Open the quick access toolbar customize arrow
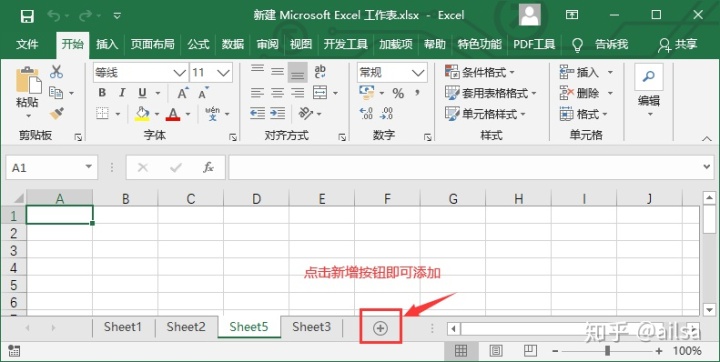The image size is (720, 362). coord(117,16)
